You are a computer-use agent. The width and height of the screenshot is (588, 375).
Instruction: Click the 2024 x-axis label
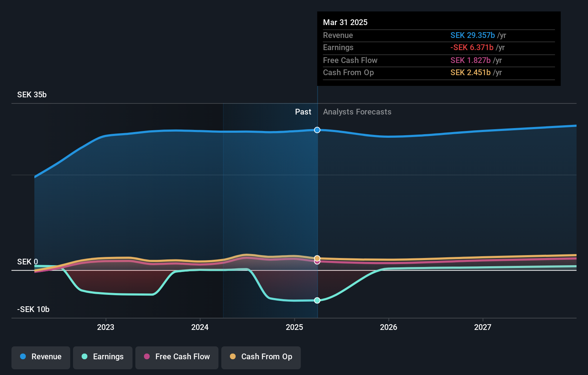pos(200,327)
